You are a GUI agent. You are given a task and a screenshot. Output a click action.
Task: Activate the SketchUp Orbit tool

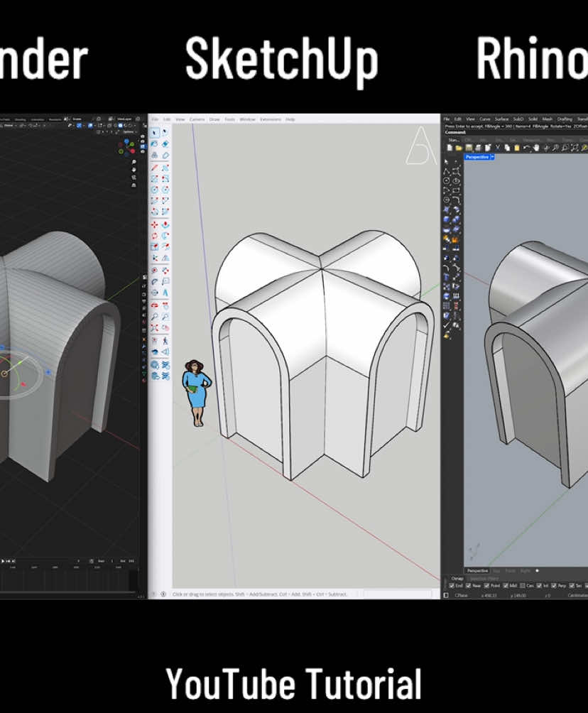[x=154, y=305]
